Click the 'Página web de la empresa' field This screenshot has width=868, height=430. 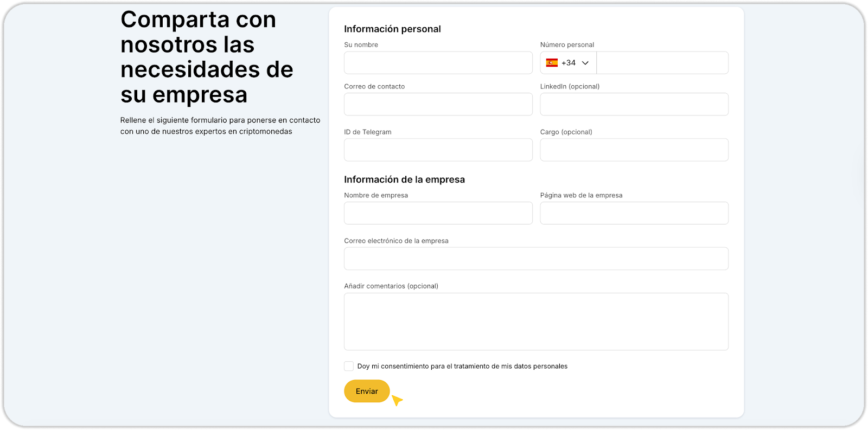pyautogui.click(x=634, y=213)
